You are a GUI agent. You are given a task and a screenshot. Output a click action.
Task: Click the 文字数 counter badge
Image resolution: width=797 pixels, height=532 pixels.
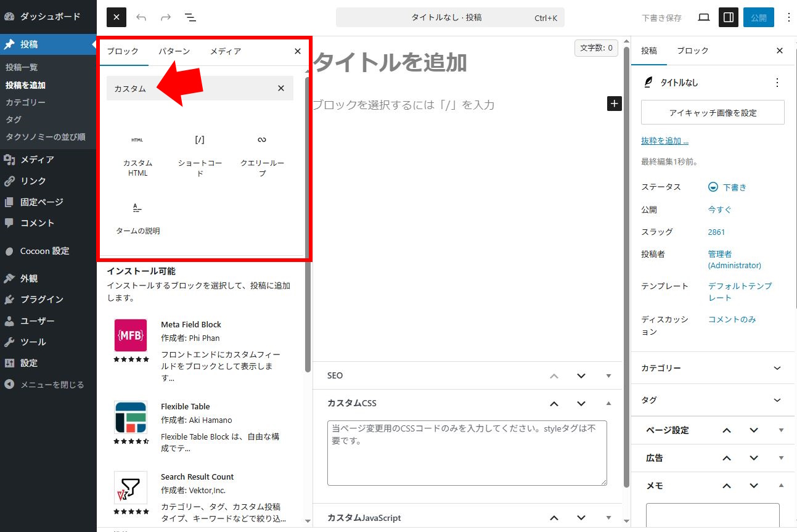(596, 47)
